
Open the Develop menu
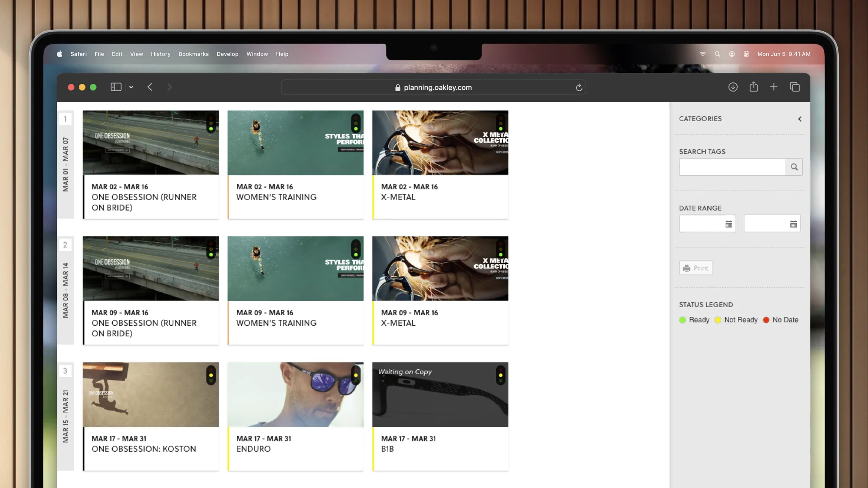227,54
